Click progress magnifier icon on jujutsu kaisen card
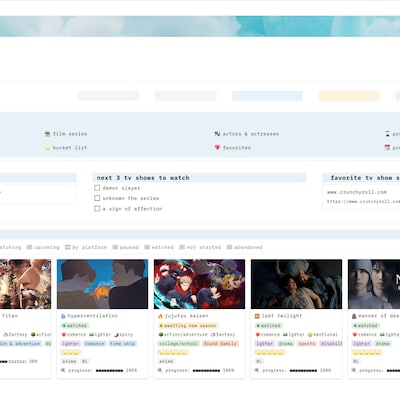The width and height of the screenshot is (400, 400). [x=160, y=370]
